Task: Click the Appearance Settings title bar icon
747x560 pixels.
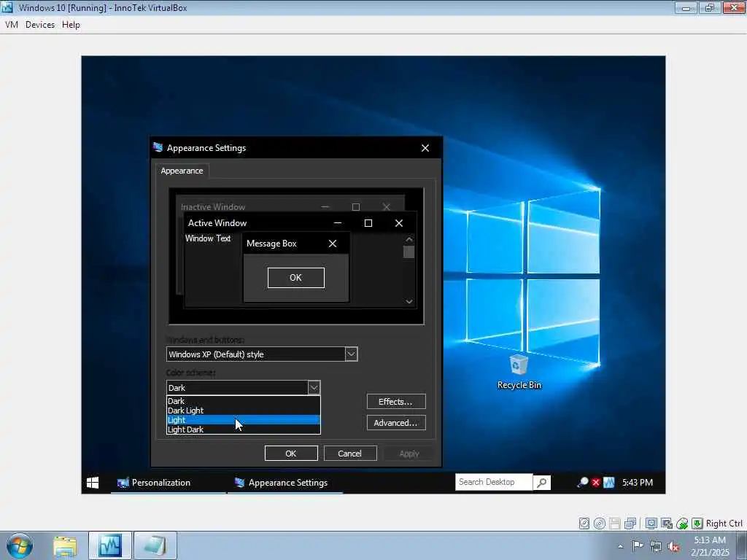Action: coord(158,147)
